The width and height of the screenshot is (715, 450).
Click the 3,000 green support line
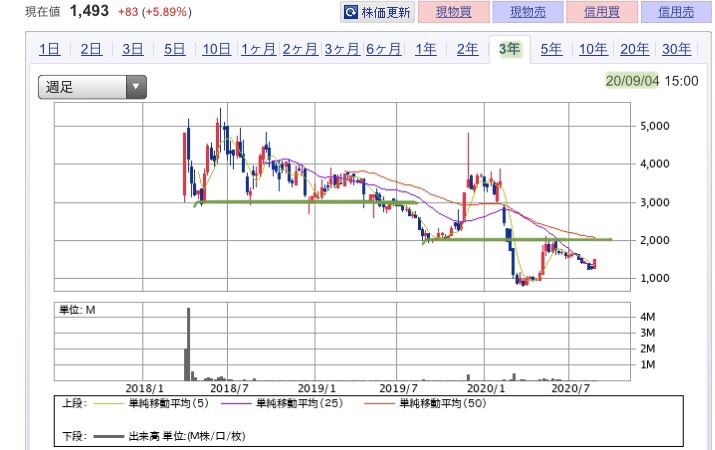pyautogui.click(x=306, y=202)
